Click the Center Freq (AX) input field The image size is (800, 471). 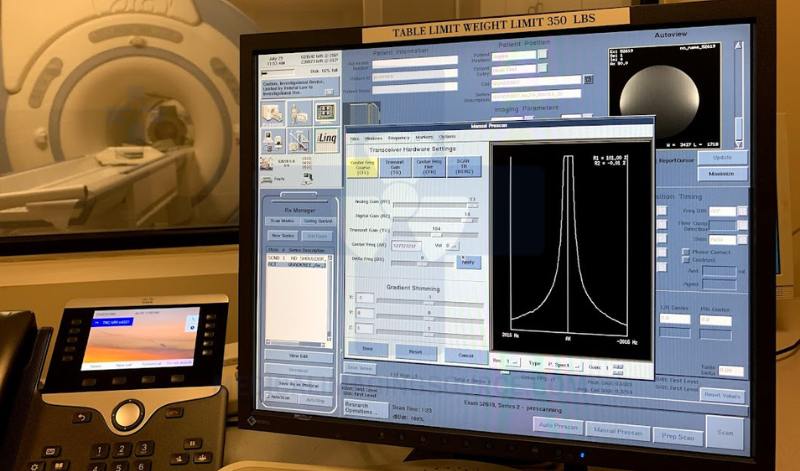tap(407, 245)
